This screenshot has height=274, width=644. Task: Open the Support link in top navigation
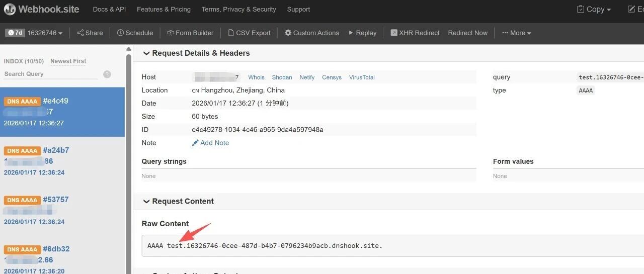pyautogui.click(x=298, y=9)
